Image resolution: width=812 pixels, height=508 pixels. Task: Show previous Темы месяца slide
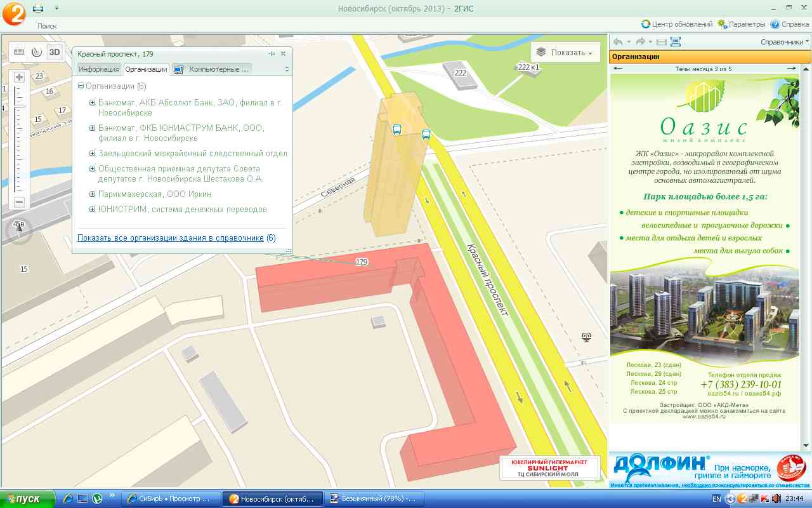(618, 69)
